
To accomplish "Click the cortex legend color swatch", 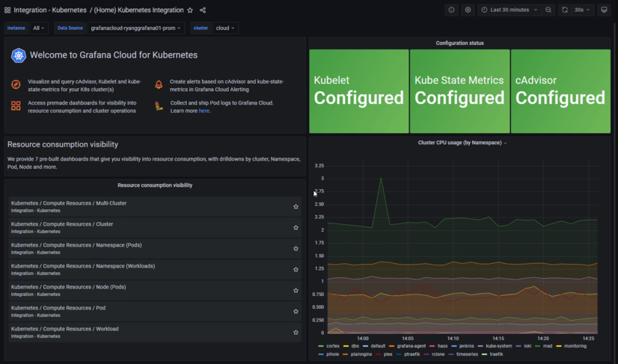I will tap(321, 346).
